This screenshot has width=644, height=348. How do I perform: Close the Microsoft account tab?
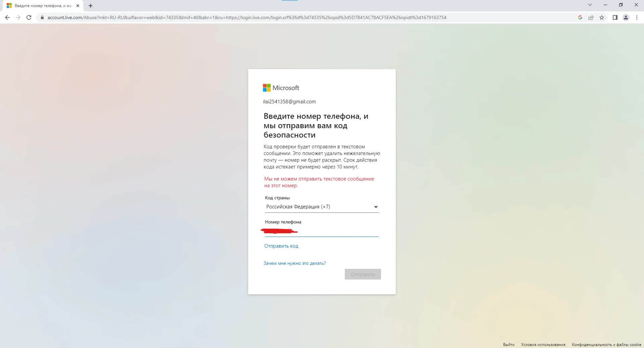tap(78, 6)
